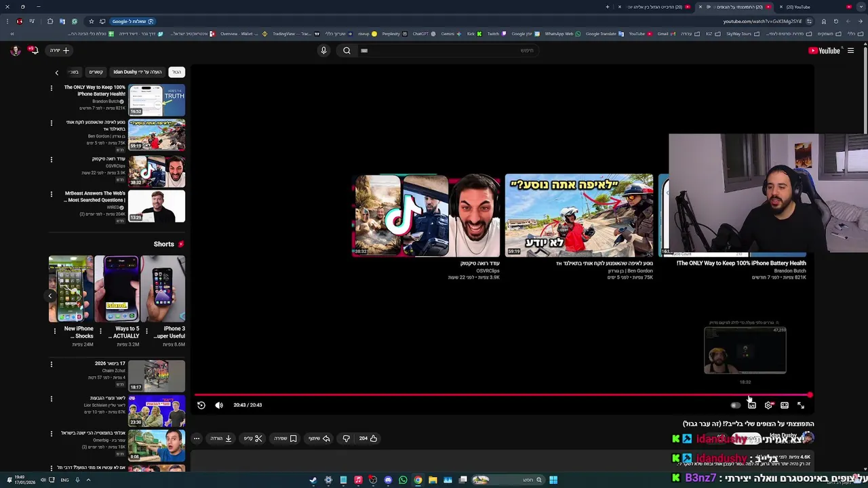This screenshot has height=488, width=868.
Task: Save video with bookmark button
Action: coord(285,439)
